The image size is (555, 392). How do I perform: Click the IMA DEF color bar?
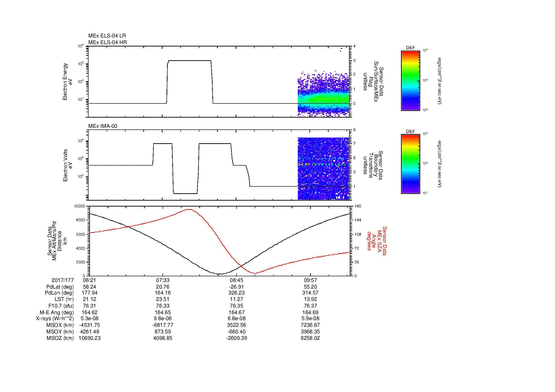tap(410, 164)
